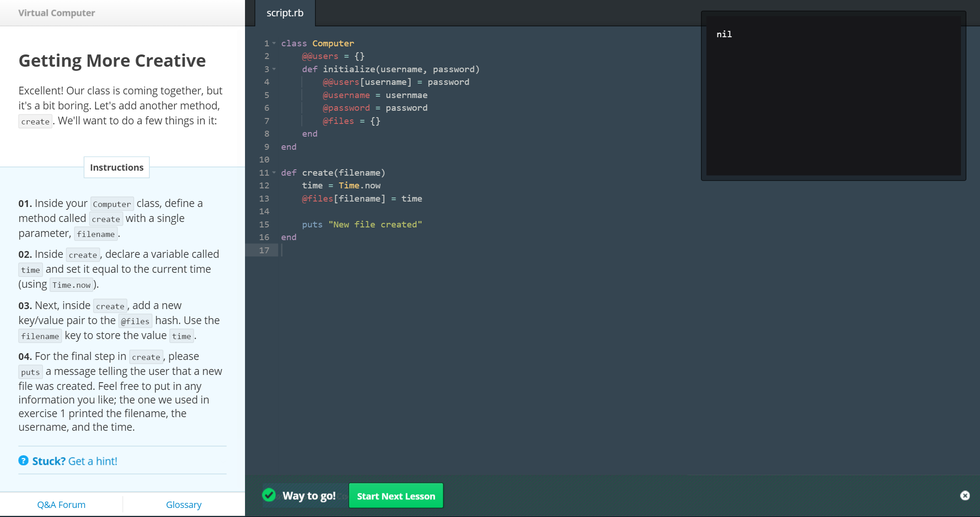980x517 pixels.
Task: Click line number 17 in the gutter
Action: (x=264, y=250)
